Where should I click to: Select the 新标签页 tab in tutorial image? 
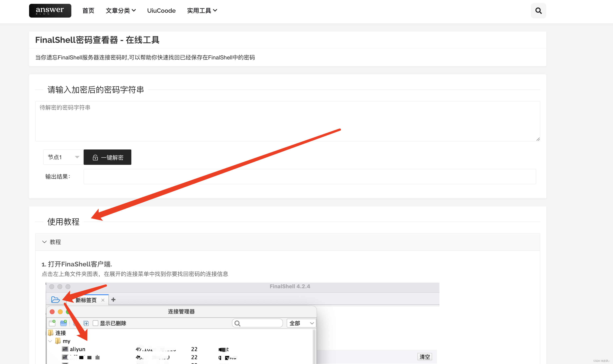tap(86, 300)
